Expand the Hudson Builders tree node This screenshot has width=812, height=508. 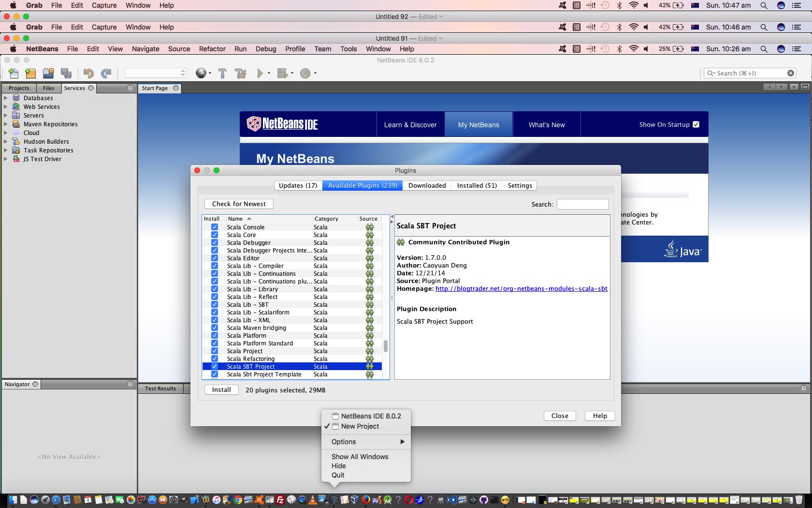[x=6, y=141]
